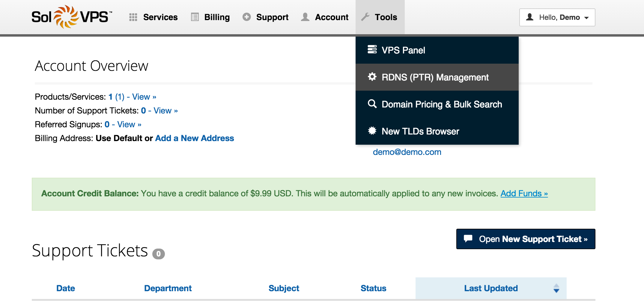Click the Support plus circle icon
This screenshot has height=305, width=644.
tap(247, 17)
